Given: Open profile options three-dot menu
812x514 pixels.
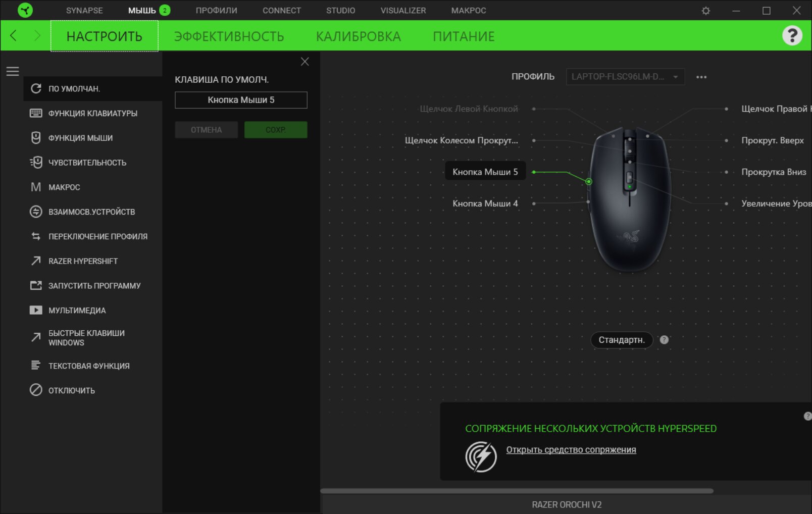Looking at the screenshot, I should click(x=701, y=77).
